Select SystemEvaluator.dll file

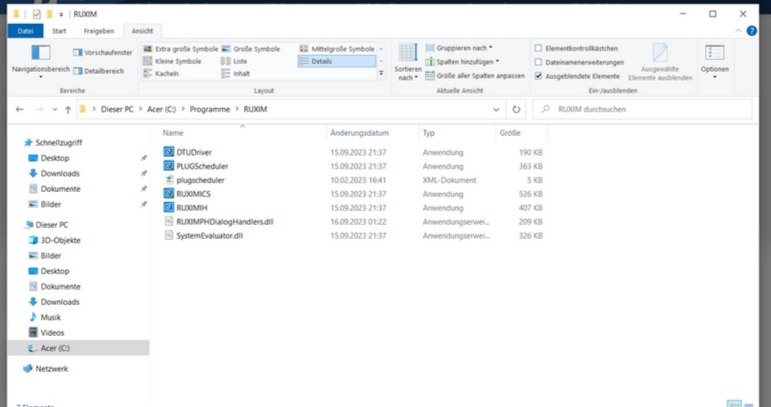[209, 235]
